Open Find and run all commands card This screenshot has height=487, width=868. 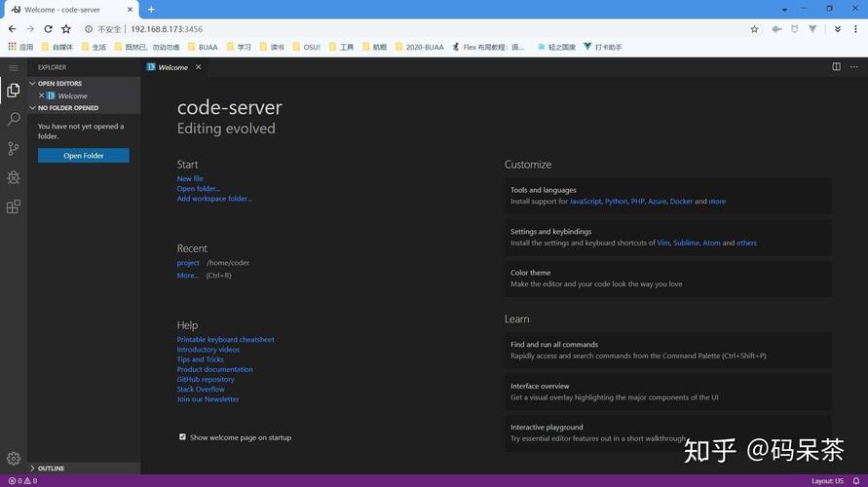click(667, 350)
